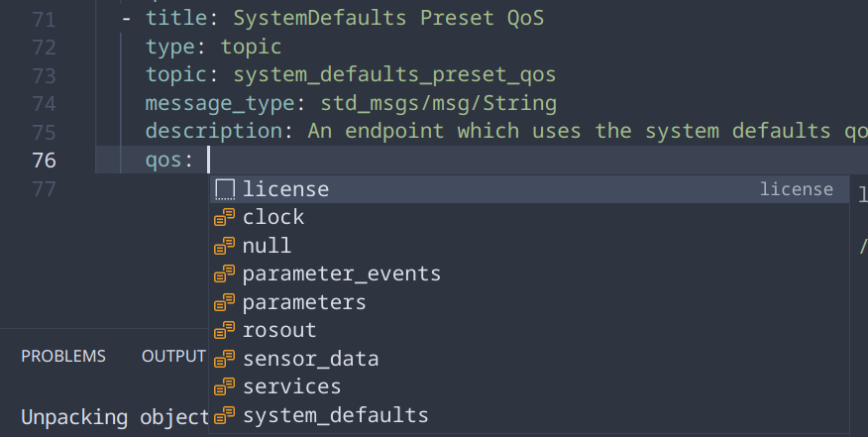This screenshot has height=437, width=868.
Task: Place cursor after qos: on line 76
Action: coord(209,161)
